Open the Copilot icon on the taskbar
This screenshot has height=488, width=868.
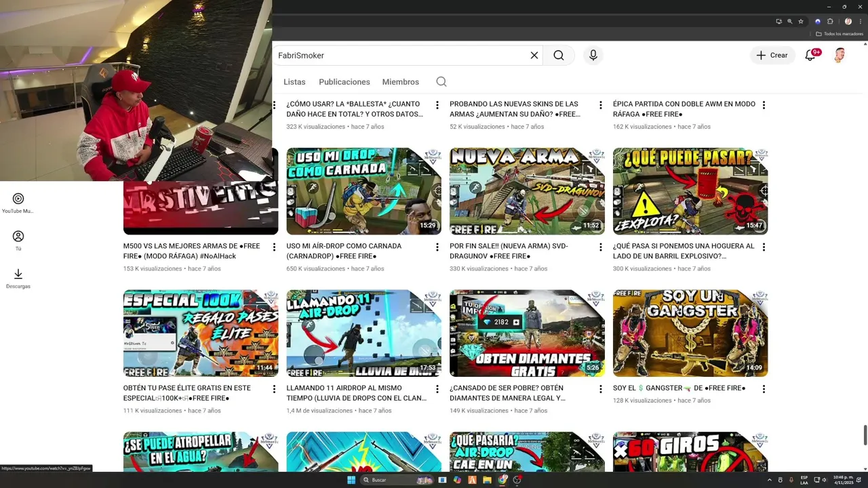tap(457, 480)
